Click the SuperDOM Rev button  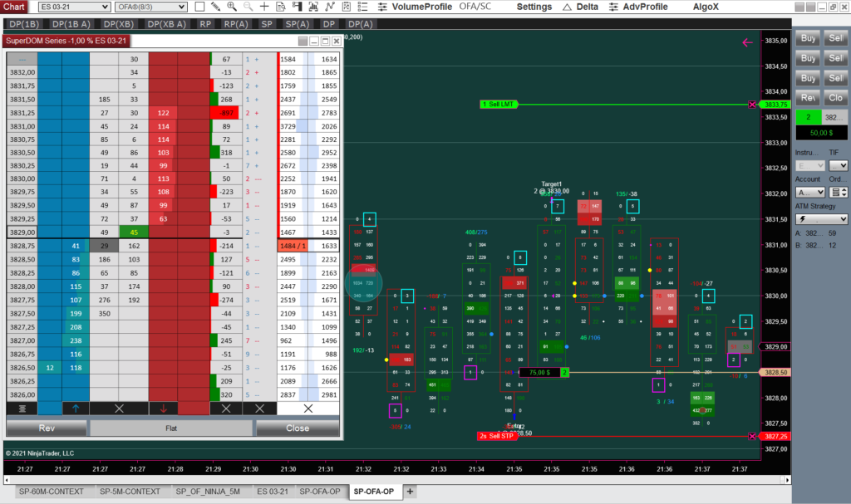47,428
